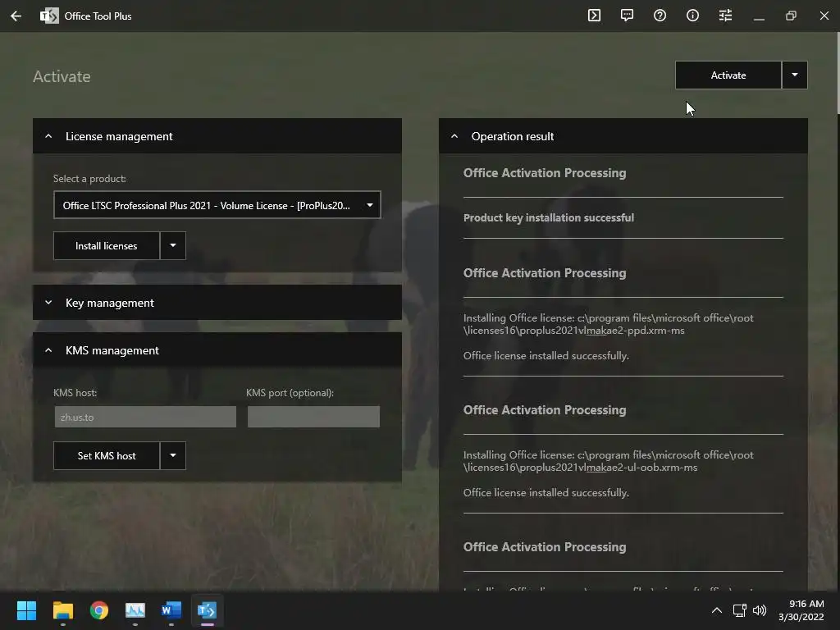Open the clock and date flyout
The width and height of the screenshot is (840, 630).
click(x=801, y=610)
